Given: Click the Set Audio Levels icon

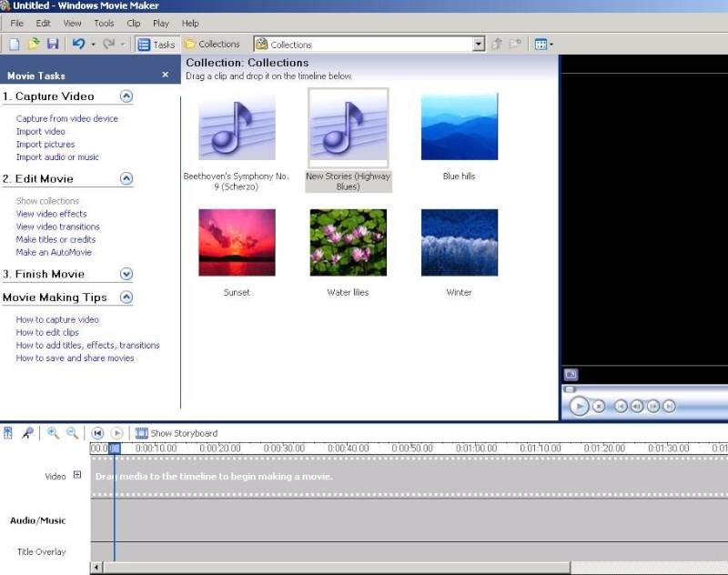Looking at the screenshot, I should [8, 433].
